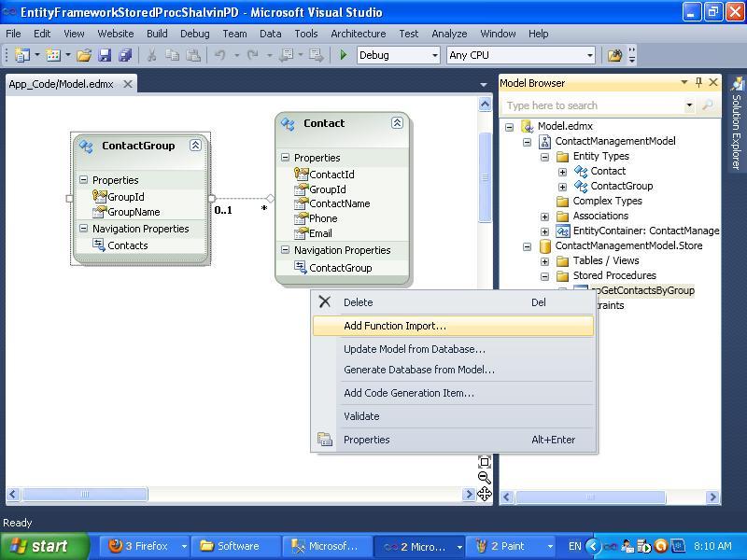Click the Zoom tool icon below the diagram scrollbar
This screenshot has height=560, width=747.
[485, 476]
